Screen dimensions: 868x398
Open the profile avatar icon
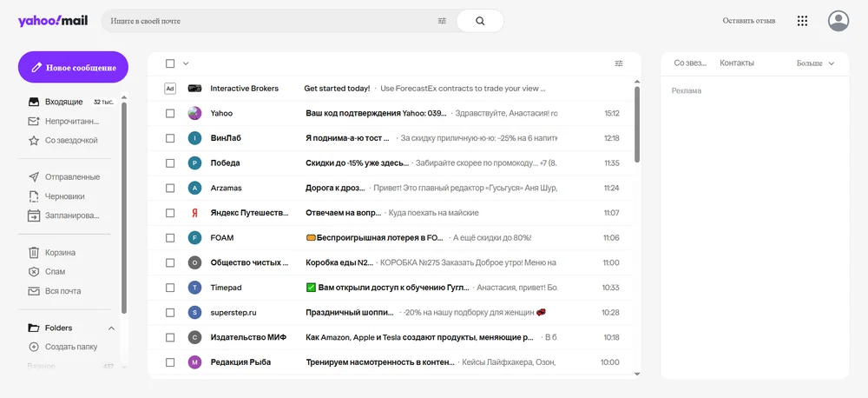coord(838,21)
